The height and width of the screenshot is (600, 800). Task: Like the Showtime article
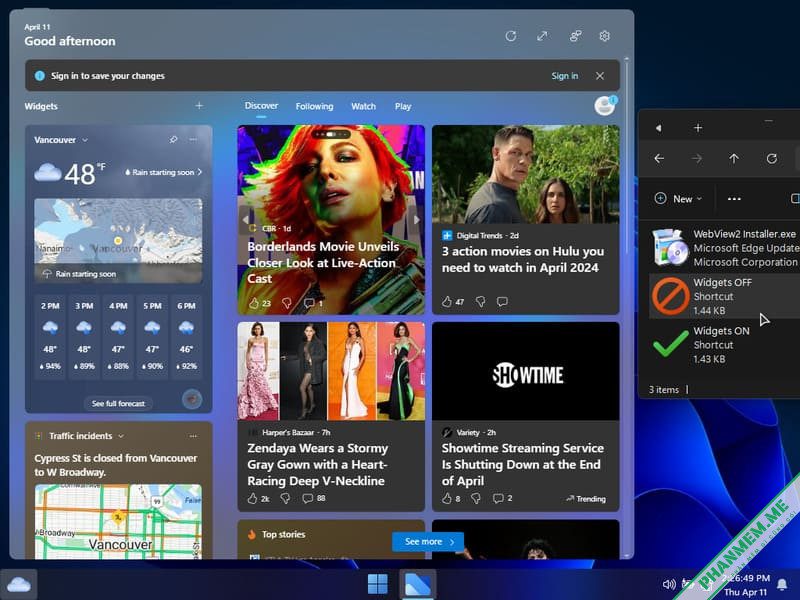point(447,498)
